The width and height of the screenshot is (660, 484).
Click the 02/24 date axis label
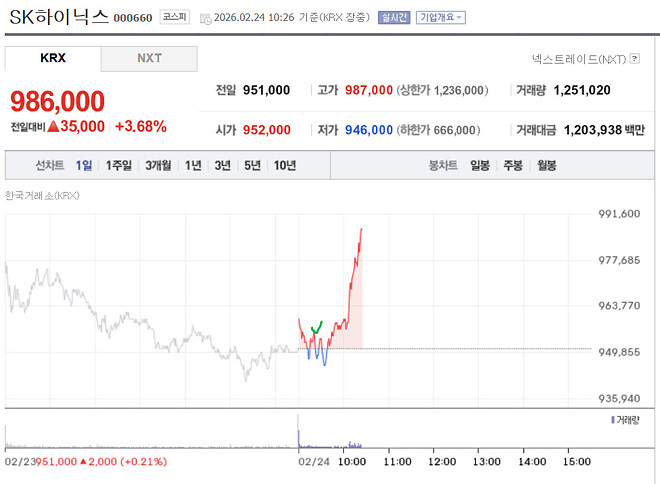(314, 462)
